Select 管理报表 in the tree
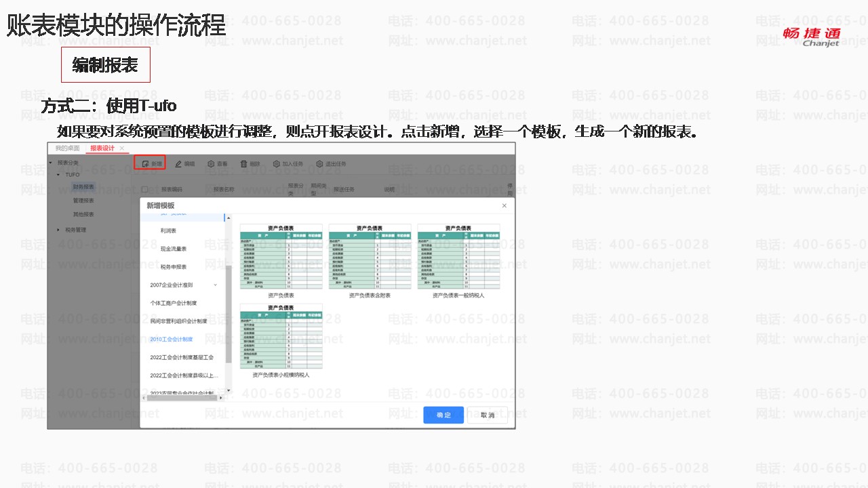Screen dimensions: 868x488 tap(84, 201)
